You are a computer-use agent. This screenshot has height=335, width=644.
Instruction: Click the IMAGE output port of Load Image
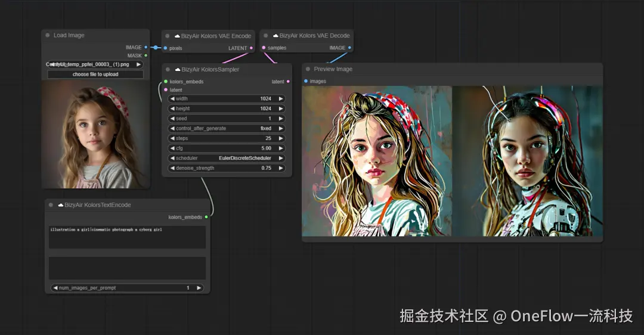click(146, 47)
